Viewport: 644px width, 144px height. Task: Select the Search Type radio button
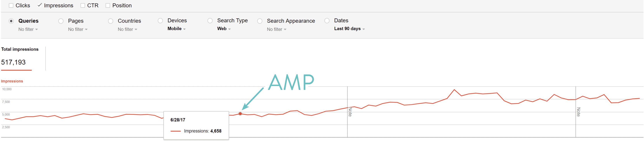(210, 21)
